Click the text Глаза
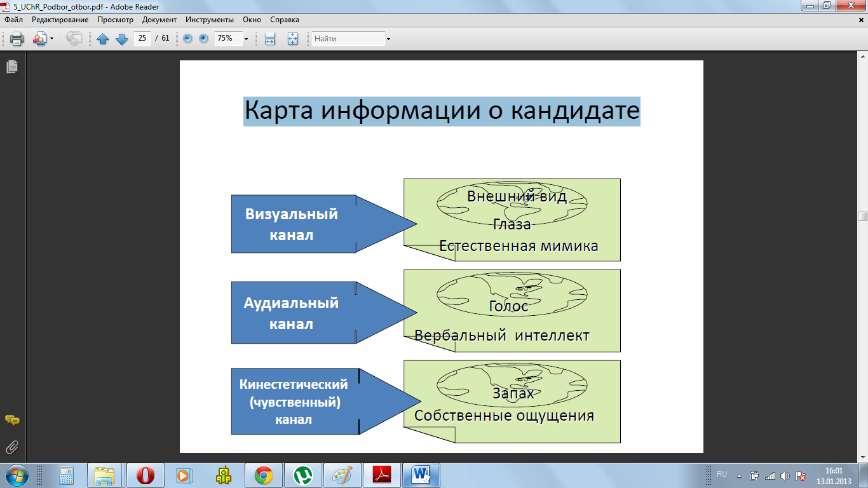 pyautogui.click(x=512, y=224)
